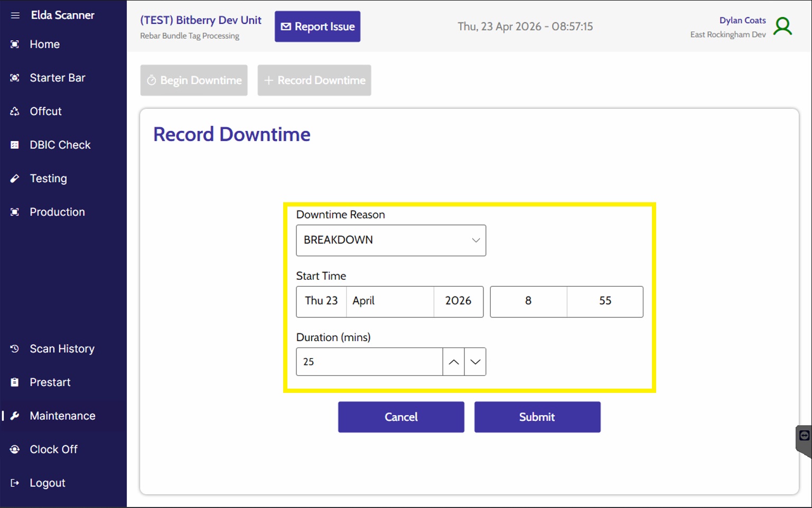Click the TeamViewer side panel tab
Screen dimensions: 812x508
point(804,440)
